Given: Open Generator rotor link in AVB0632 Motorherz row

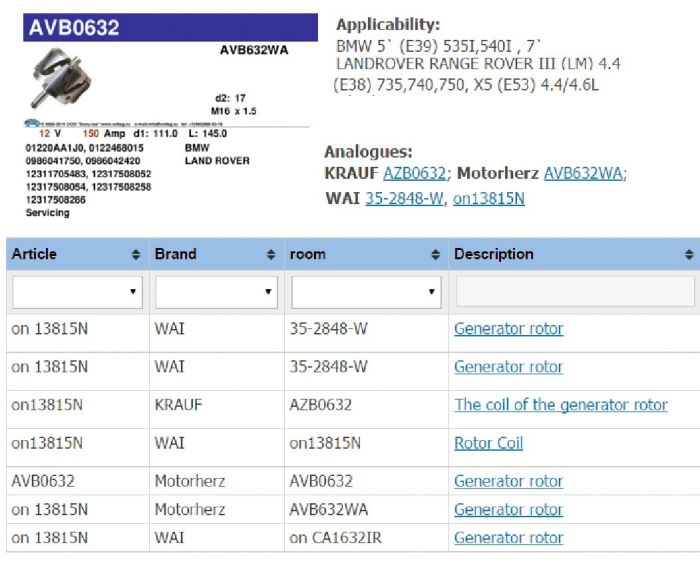Looking at the screenshot, I should [508, 481].
